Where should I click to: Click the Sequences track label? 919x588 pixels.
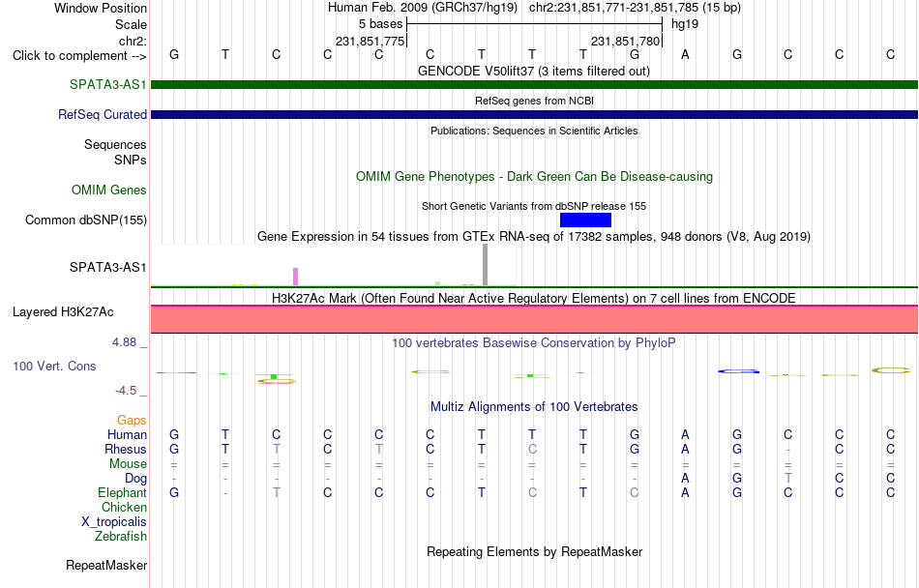(115, 145)
